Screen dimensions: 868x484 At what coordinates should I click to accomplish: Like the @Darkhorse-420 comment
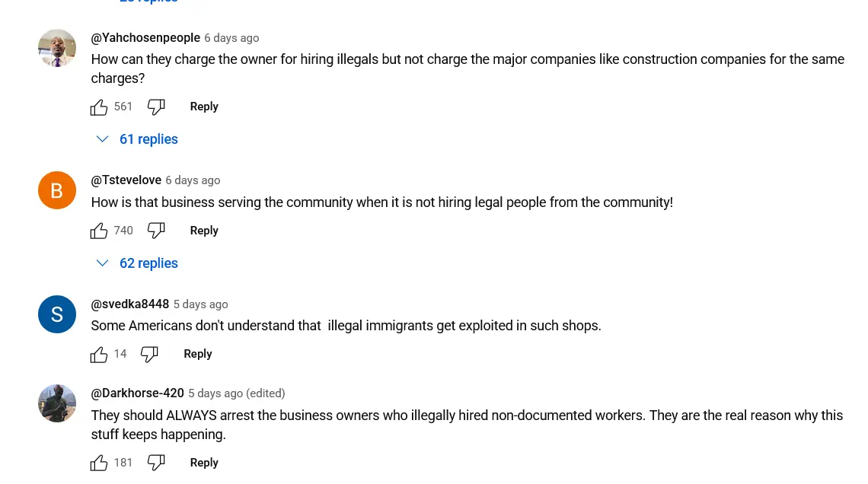99,463
